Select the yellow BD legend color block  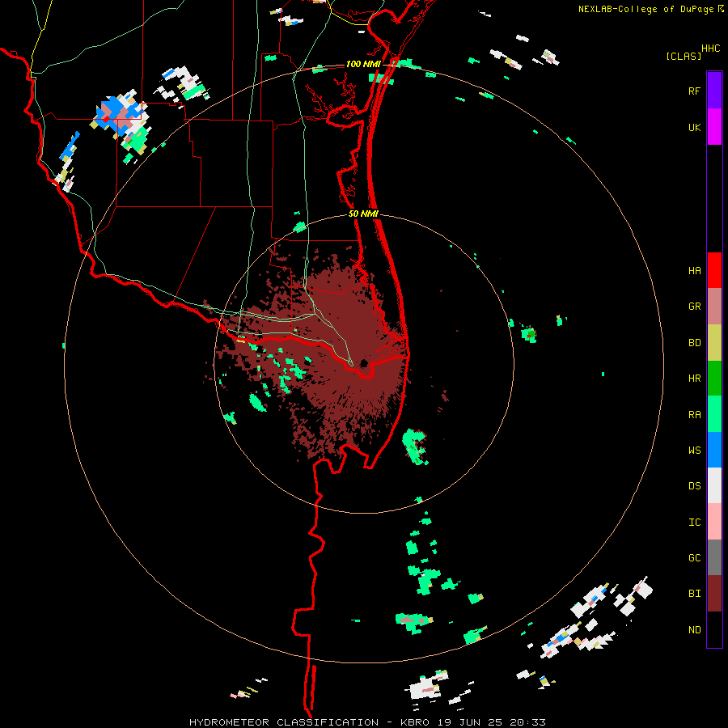[x=714, y=343]
